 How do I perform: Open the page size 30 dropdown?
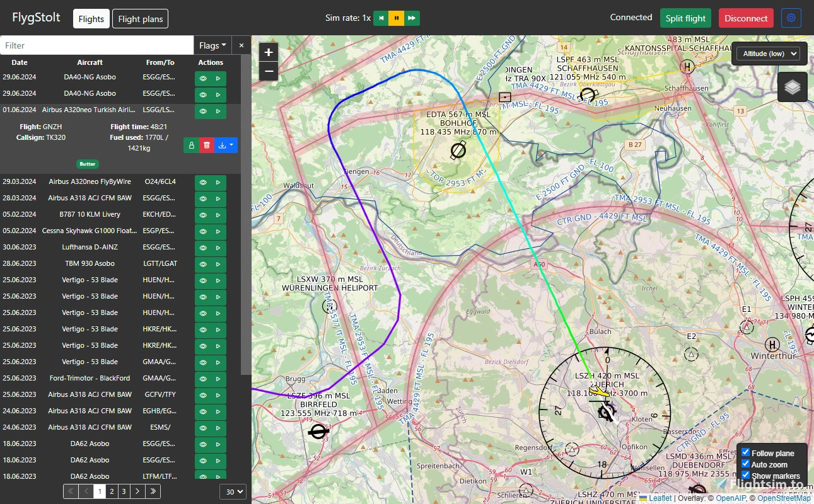[233, 492]
